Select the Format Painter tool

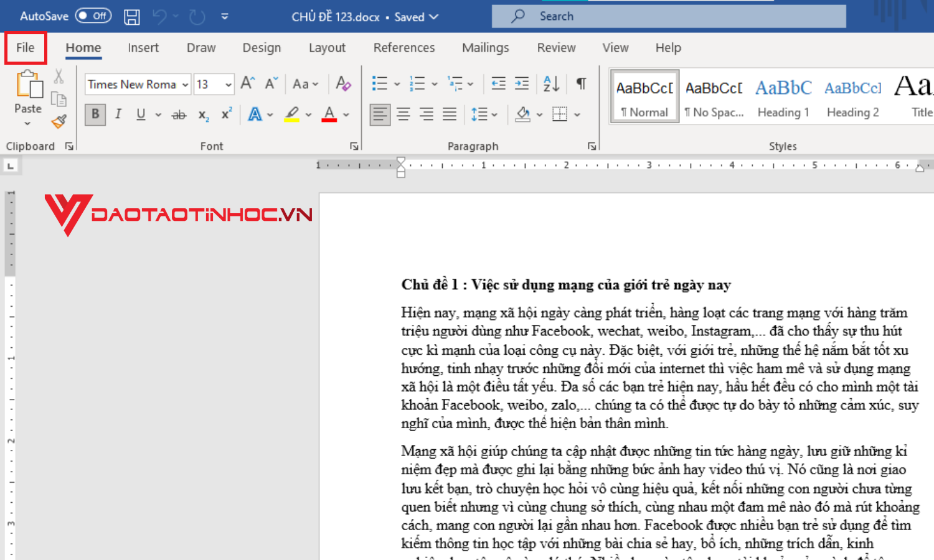pos(59,122)
